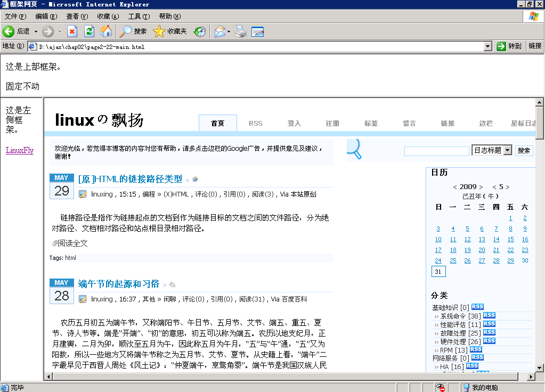Open the 收藏夹 favorites star button
The image size is (545, 392).
[170, 31]
